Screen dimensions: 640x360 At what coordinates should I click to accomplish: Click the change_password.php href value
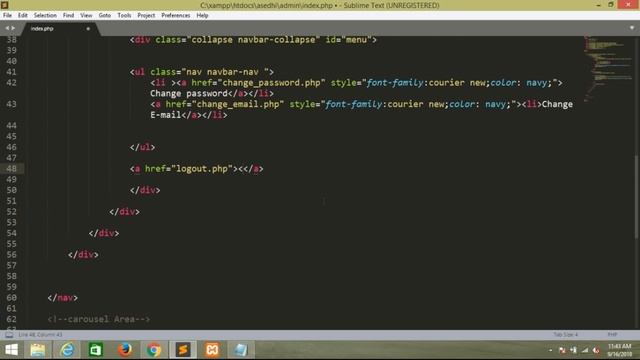point(271,83)
